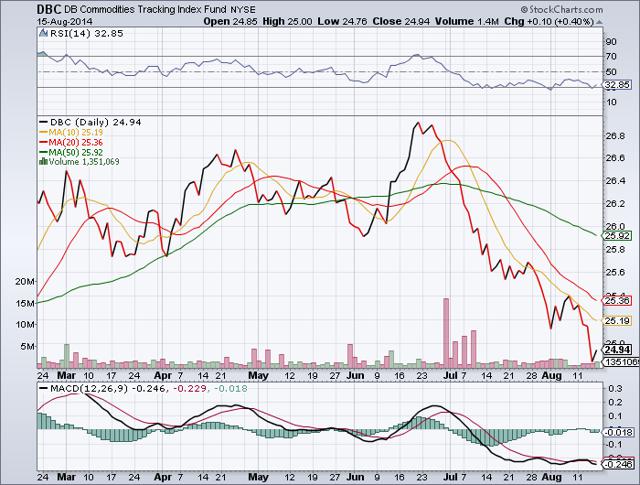
Task: Click the green 25.92 MA(50) price tag
Action: [618, 236]
